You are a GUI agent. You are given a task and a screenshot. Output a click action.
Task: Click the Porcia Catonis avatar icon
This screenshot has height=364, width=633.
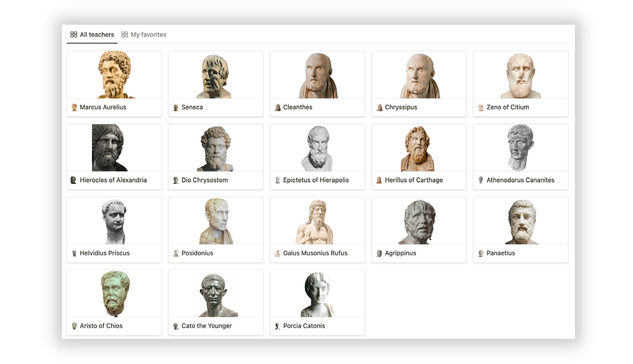click(x=277, y=326)
